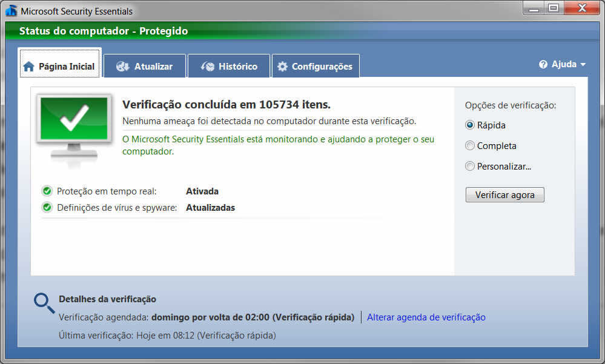Click 'Última verificação: Hoje em 08:12' text

tap(167, 336)
